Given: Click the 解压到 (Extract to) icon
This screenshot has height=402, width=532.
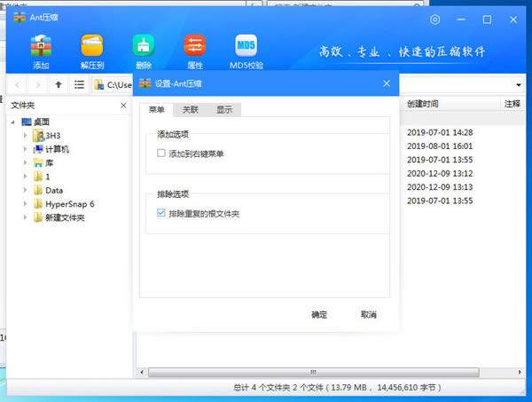Looking at the screenshot, I should pos(92,48).
